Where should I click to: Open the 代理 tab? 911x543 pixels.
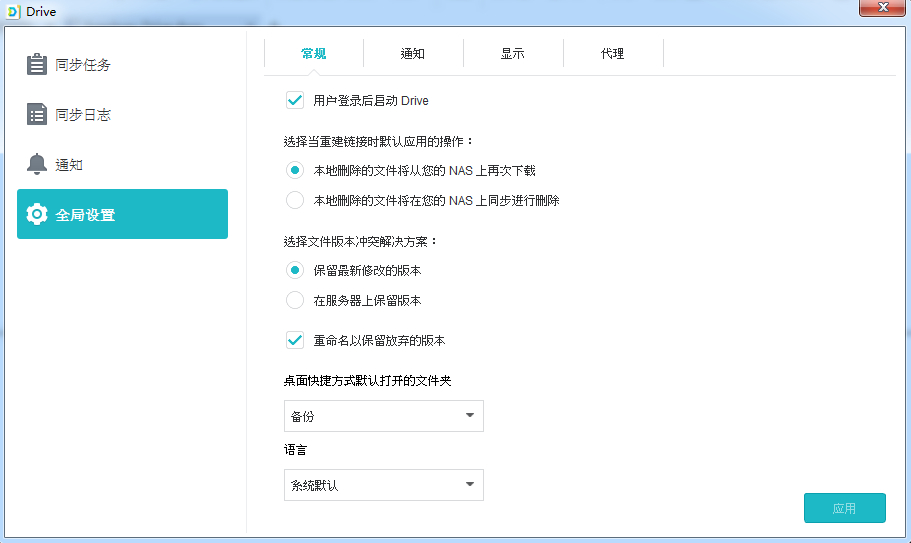(613, 54)
